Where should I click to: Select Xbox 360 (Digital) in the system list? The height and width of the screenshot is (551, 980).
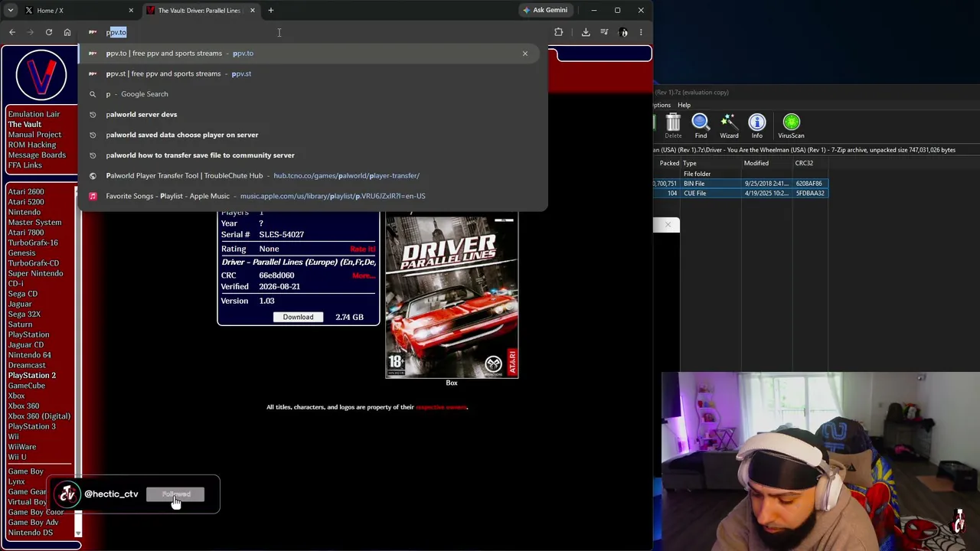click(x=39, y=416)
